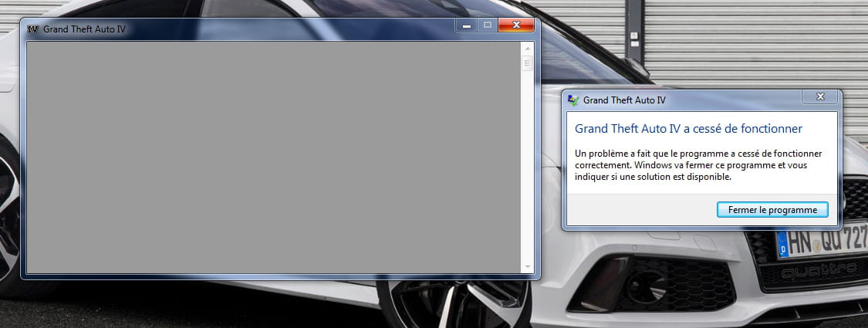Click the error dialog title 'Grand Theft Auto IV'

(624, 100)
